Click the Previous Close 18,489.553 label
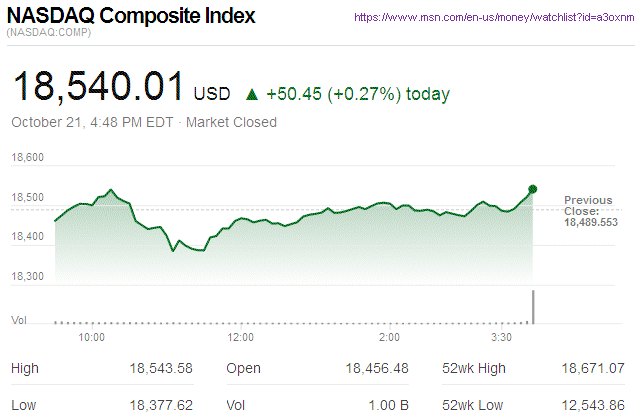The image size is (640, 420). click(x=590, y=211)
